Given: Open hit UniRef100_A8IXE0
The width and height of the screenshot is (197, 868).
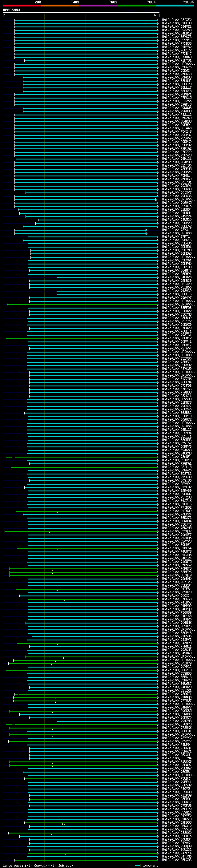Looking at the screenshot, I should click(176, 20).
